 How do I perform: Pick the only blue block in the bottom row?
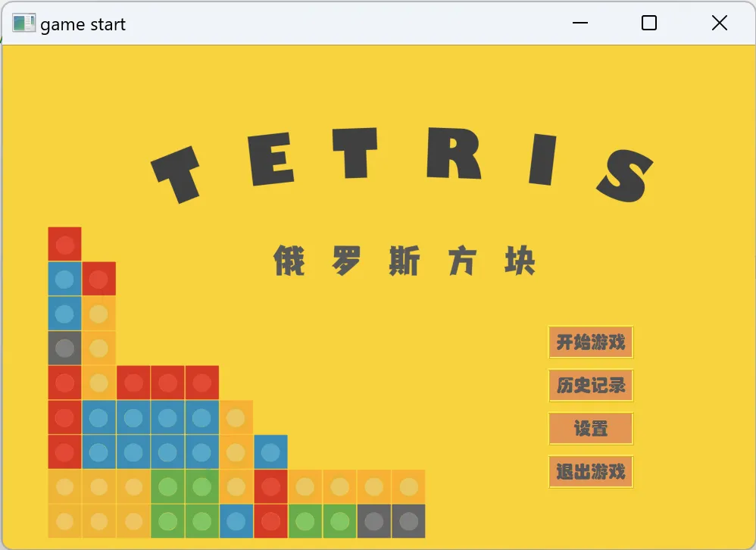point(236,521)
